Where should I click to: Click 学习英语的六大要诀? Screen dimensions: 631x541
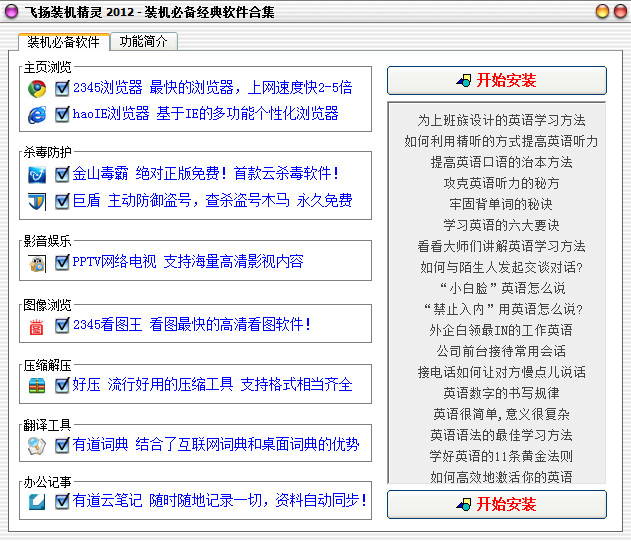[501, 225]
